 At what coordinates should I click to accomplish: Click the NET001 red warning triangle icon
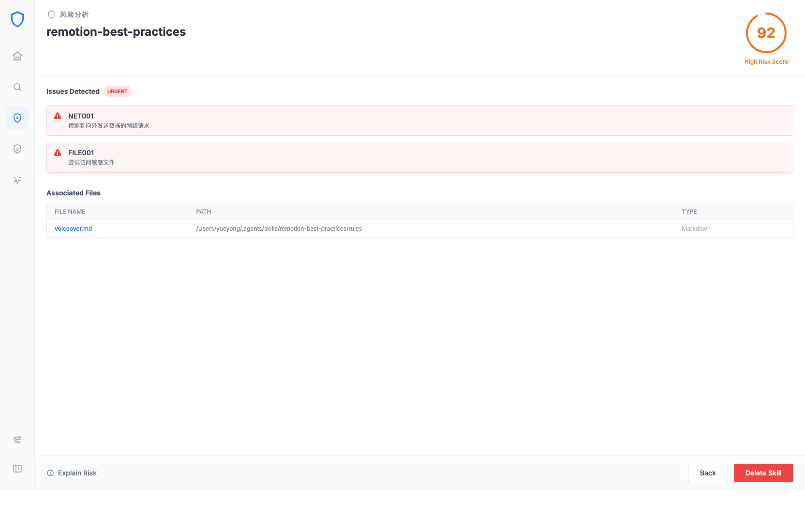(x=58, y=116)
